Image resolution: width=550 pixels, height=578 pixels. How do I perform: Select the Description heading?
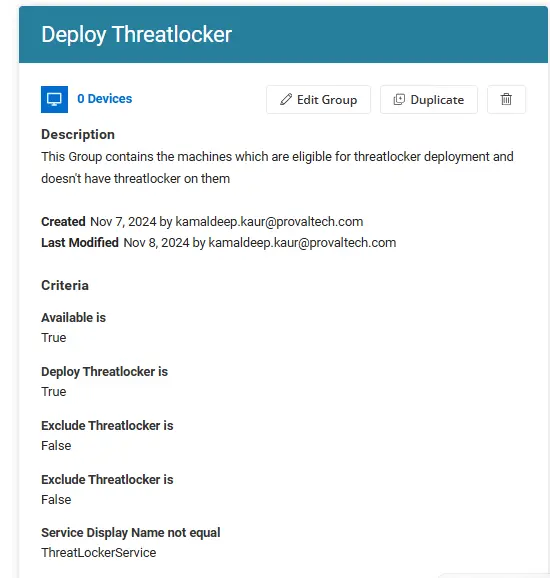(x=78, y=135)
